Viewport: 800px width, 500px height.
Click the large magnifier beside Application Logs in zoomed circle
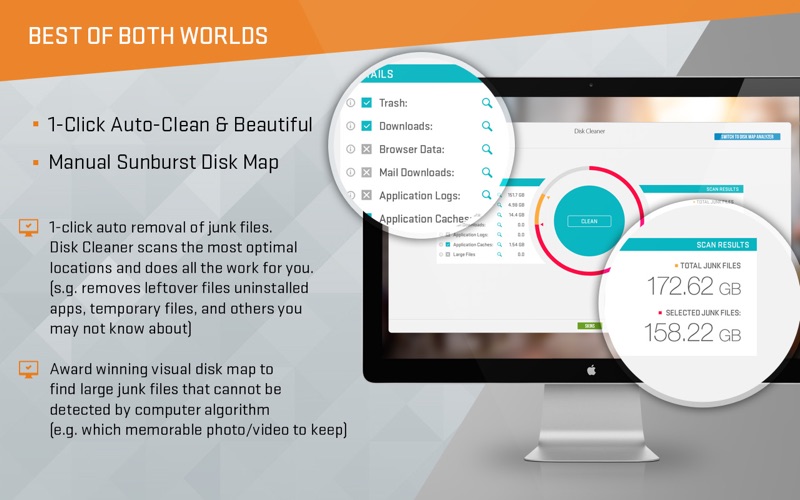click(486, 195)
